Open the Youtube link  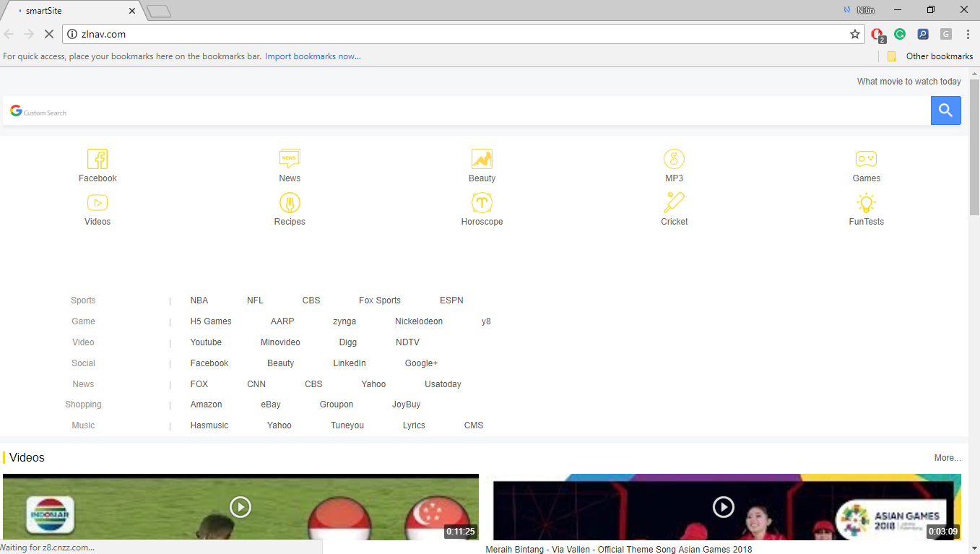pos(206,342)
